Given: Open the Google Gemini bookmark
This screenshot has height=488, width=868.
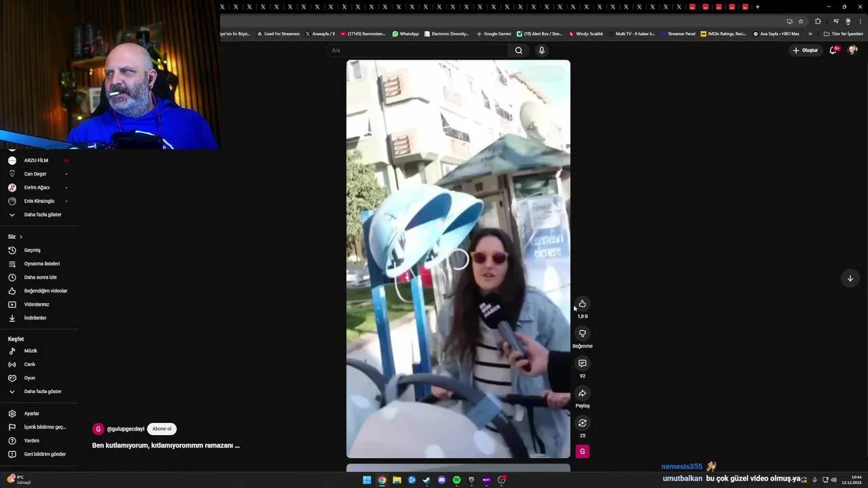Looking at the screenshot, I should point(494,34).
